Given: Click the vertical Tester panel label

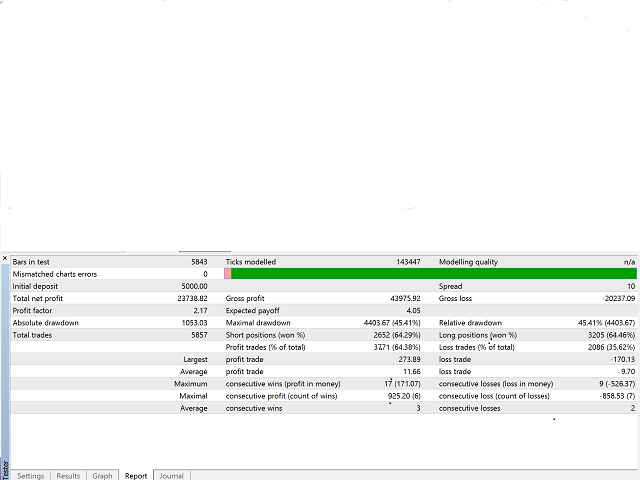Looking at the screenshot, I should coord(5,469).
